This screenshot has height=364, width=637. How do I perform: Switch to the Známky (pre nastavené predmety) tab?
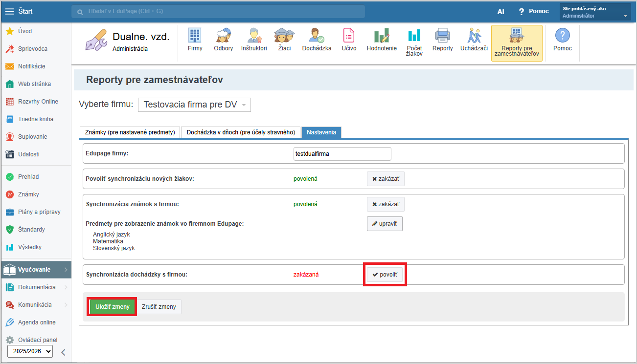(x=130, y=132)
